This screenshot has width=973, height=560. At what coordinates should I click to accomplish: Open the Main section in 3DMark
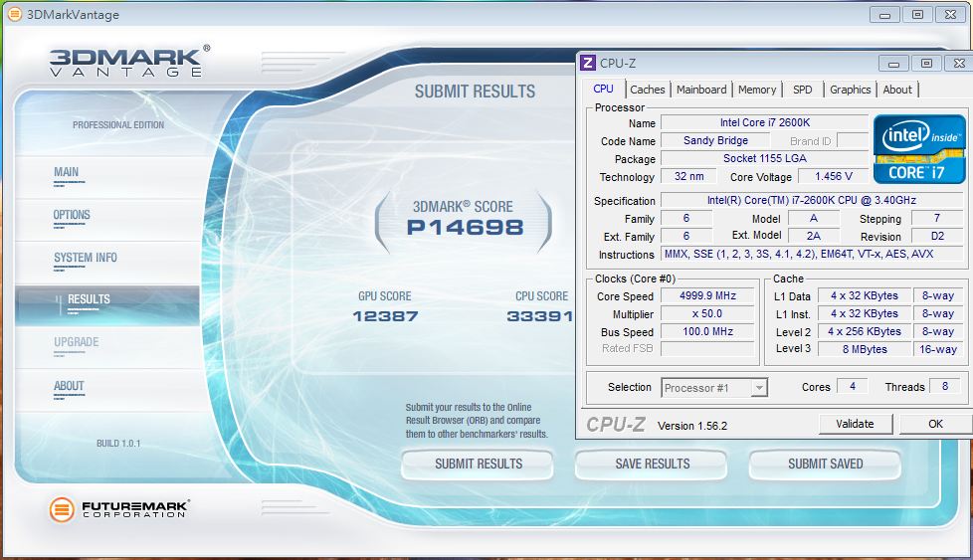tap(66, 172)
